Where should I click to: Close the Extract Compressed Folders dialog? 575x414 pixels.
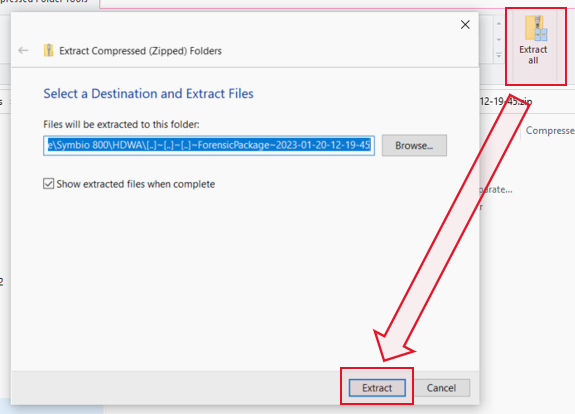(465, 25)
